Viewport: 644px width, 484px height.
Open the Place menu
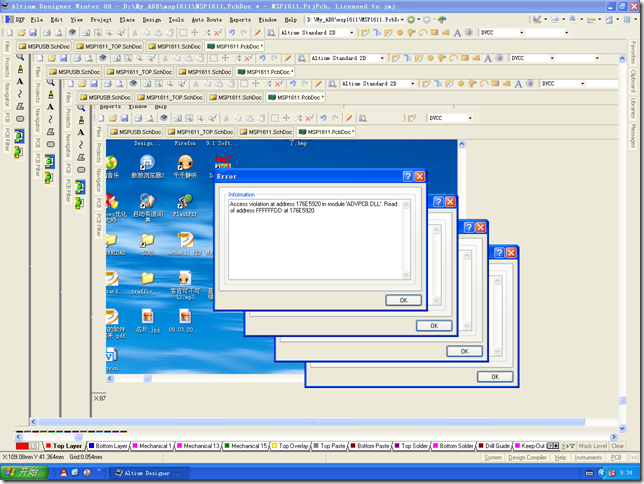(x=127, y=20)
